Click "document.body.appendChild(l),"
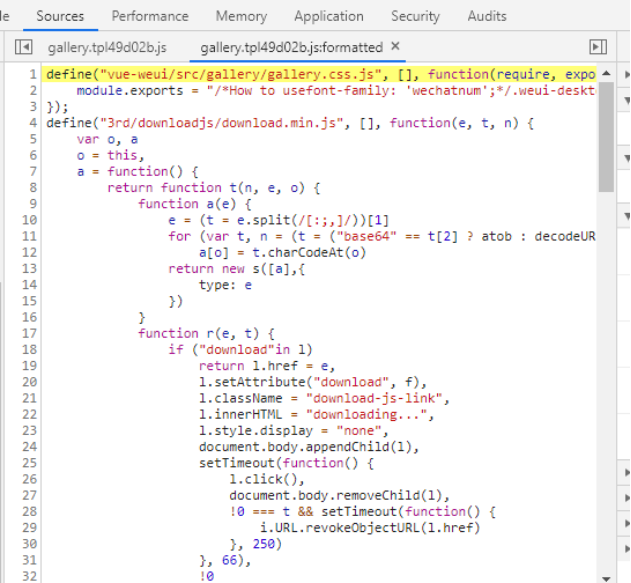Screen dimensions: 631x583 (x=309, y=447)
